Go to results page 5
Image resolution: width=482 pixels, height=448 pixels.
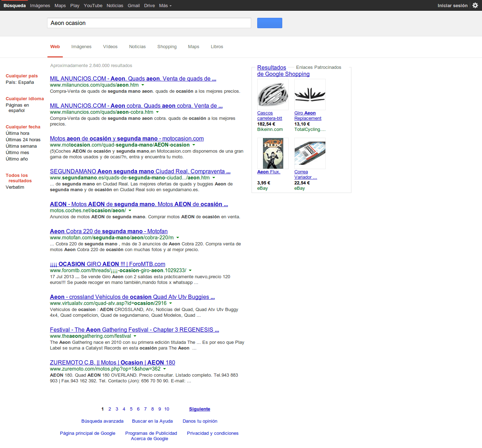(131, 409)
